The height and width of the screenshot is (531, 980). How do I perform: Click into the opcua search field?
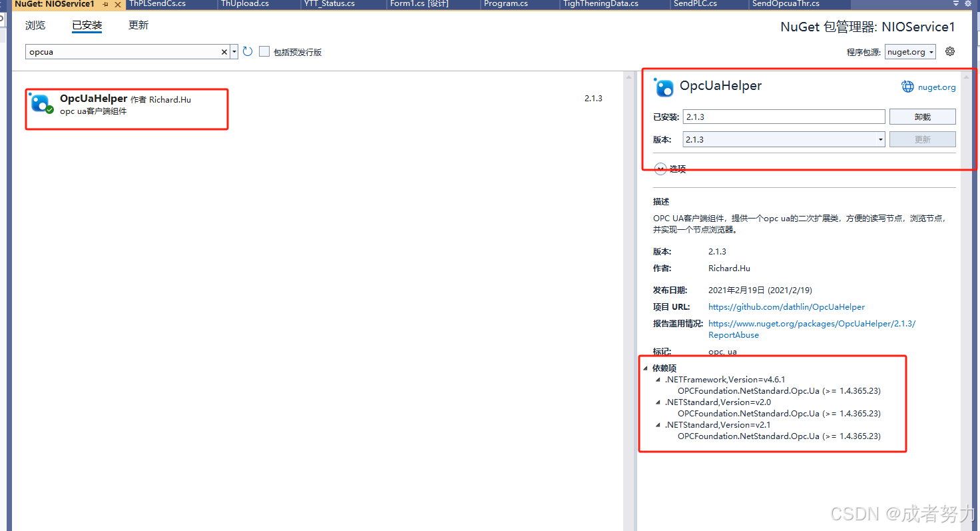click(x=123, y=52)
